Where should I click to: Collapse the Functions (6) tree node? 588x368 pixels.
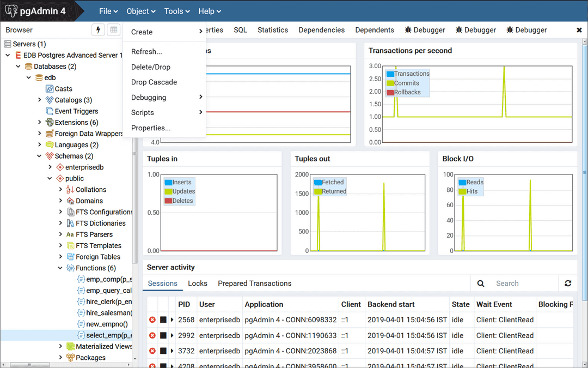pos(60,268)
